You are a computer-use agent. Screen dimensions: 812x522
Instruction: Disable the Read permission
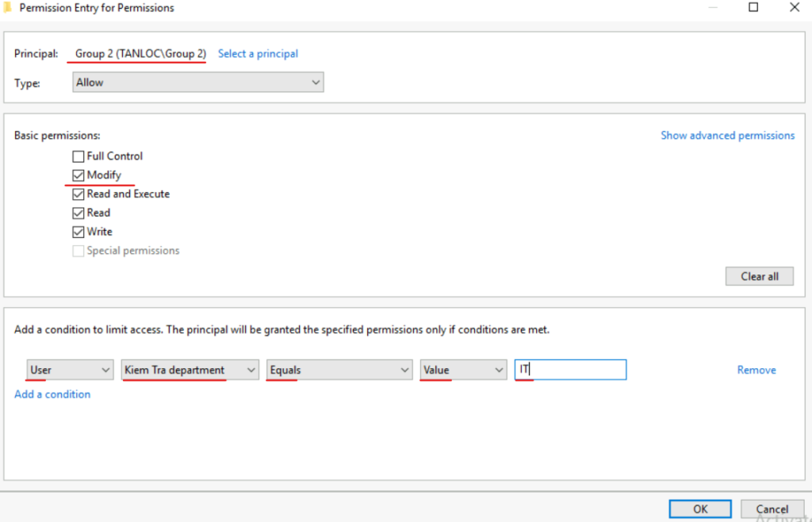pyautogui.click(x=78, y=213)
